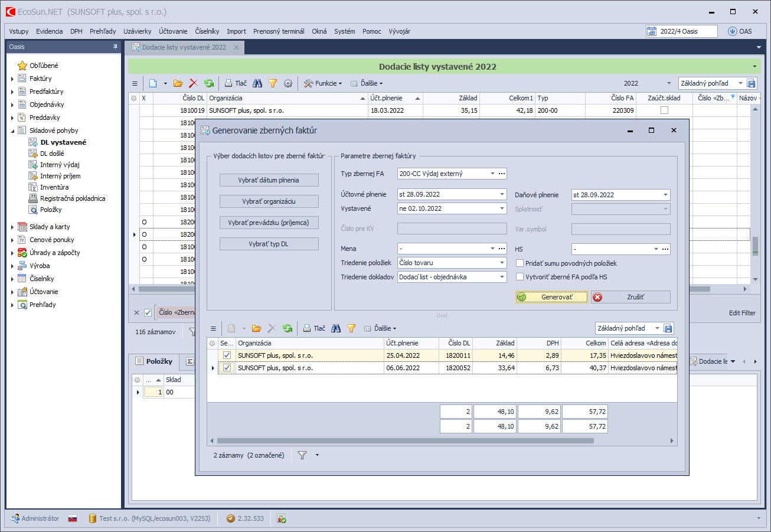Click the binoculars search icon in main toolbar
The image size is (771, 532).
[x=257, y=84]
